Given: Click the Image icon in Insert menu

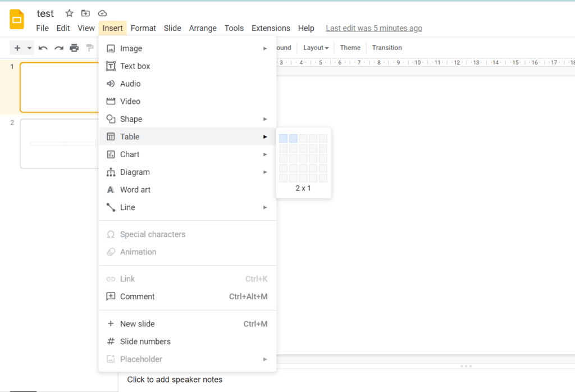Looking at the screenshot, I should pos(111,48).
